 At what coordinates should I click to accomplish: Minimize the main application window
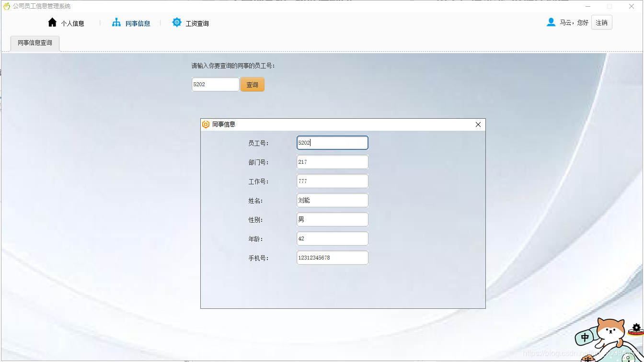tap(588, 6)
